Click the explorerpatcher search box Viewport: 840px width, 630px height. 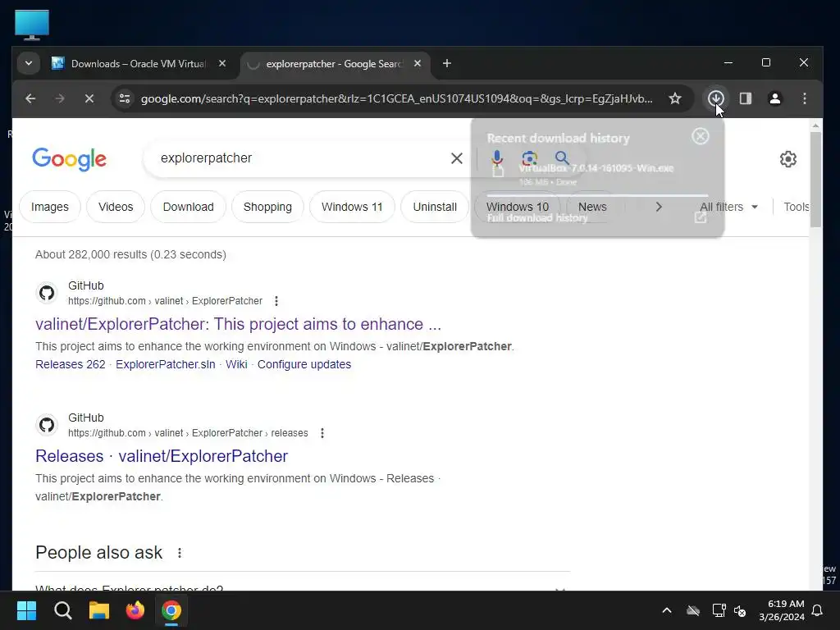(300, 158)
